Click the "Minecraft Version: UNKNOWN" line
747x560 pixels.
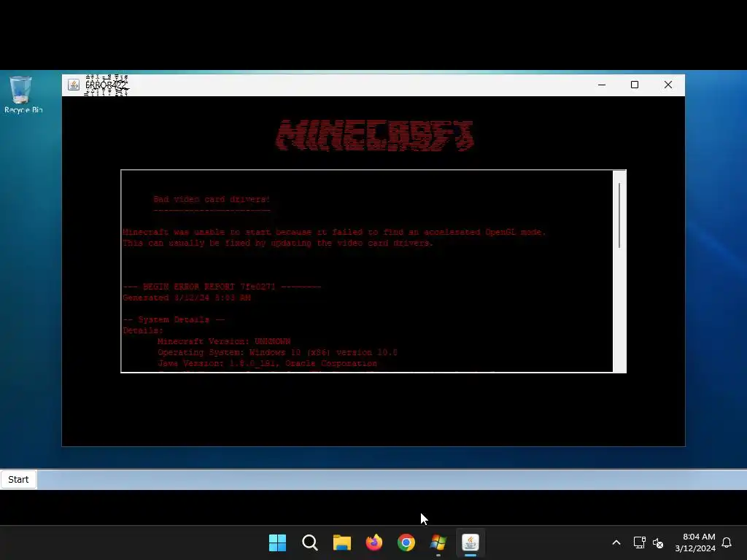[x=224, y=341]
